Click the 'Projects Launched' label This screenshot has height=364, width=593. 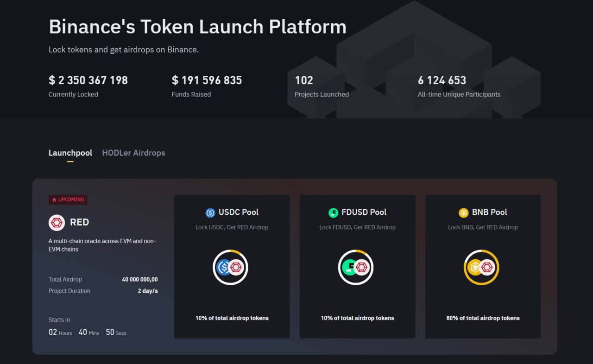[x=322, y=94]
